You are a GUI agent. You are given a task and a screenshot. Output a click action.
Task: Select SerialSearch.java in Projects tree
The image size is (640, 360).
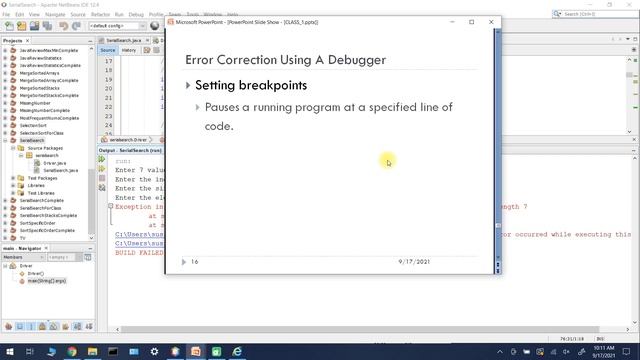click(60, 170)
